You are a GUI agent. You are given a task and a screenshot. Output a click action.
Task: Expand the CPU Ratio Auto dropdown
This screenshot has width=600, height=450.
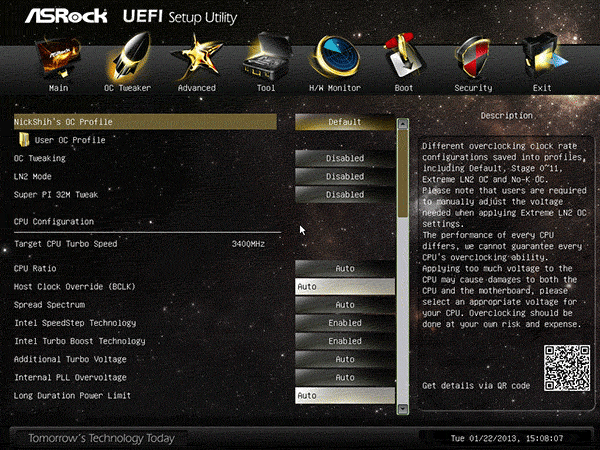pyautogui.click(x=344, y=268)
